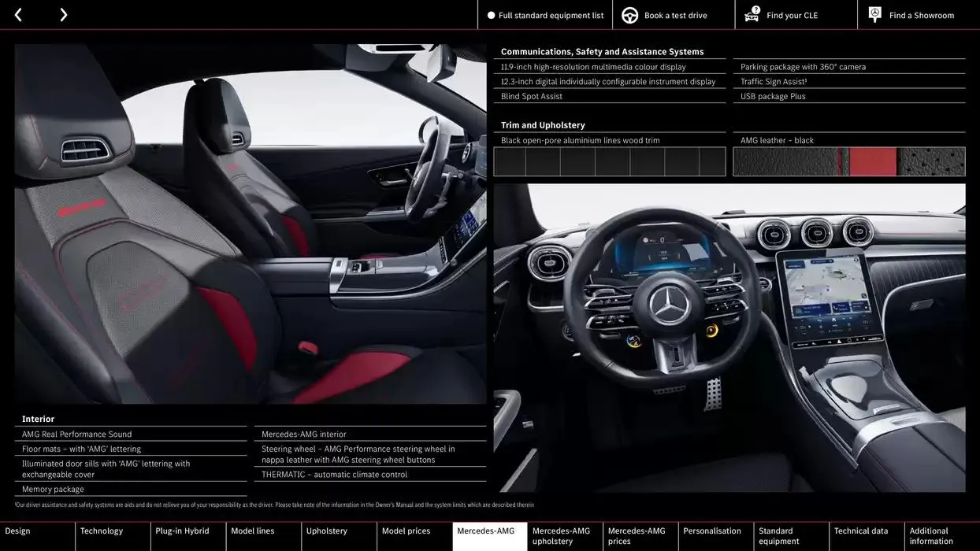Navigate back using the left arrow icon
The height and width of the screenshot is (551, 980).
[17, 14]
